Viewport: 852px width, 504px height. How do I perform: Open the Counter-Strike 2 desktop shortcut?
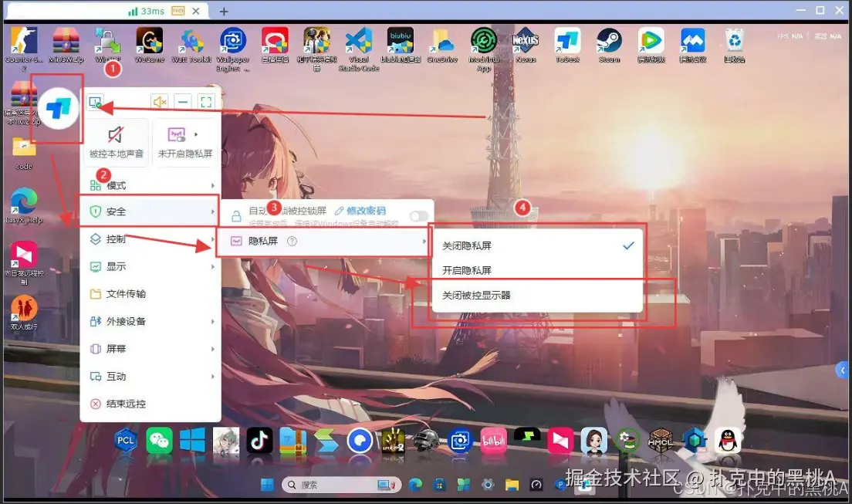pyautogui.click(x=24, y=48)
